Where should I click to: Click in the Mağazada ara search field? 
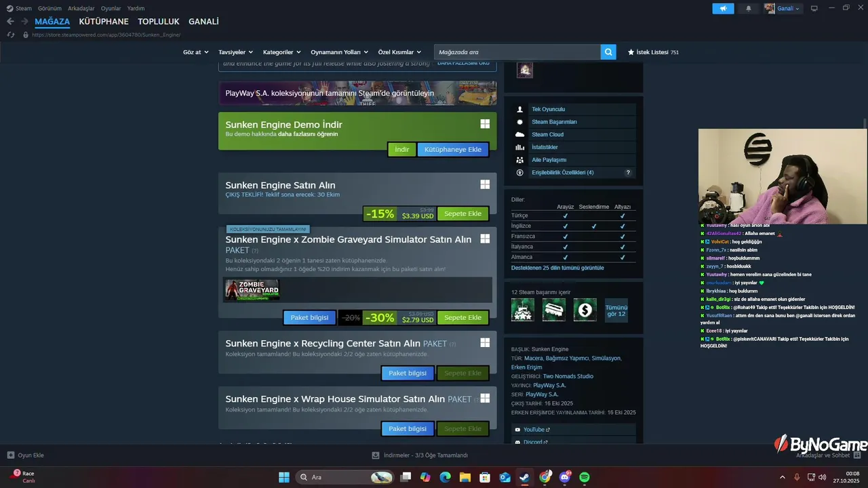[517, 52]
